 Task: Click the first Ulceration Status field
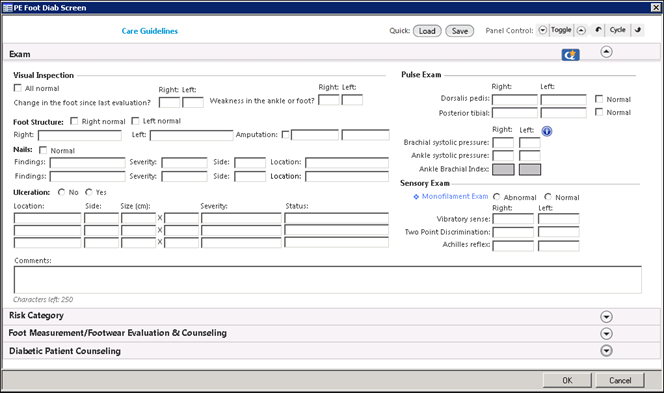pos(336,218)
